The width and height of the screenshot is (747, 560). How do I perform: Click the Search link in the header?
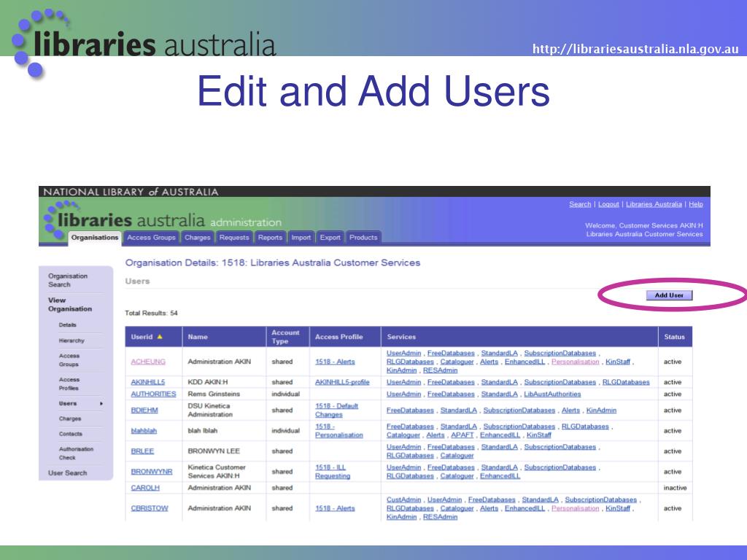580,204
